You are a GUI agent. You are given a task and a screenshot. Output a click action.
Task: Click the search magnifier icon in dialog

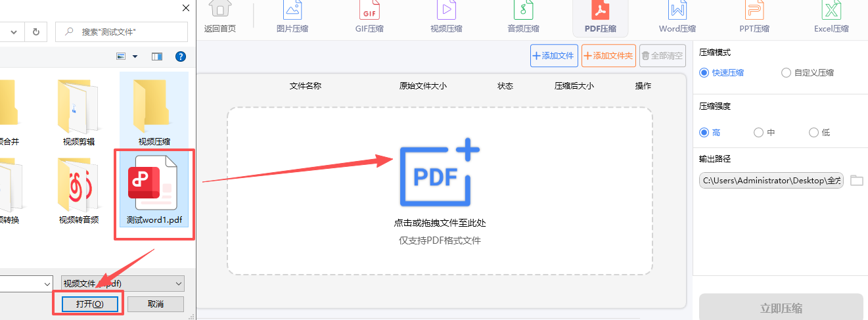(x=69, y=32)
